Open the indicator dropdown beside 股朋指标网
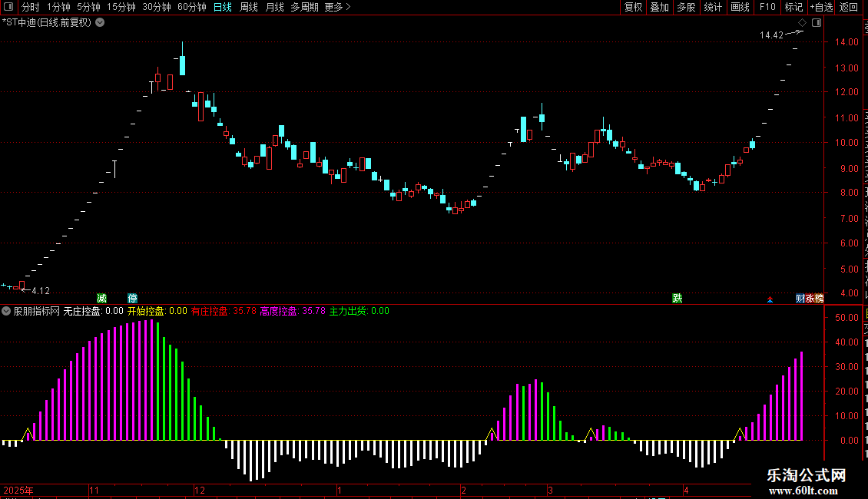Image resolution: width=868 pixels, height=499 pixels. tap(6, 311)
